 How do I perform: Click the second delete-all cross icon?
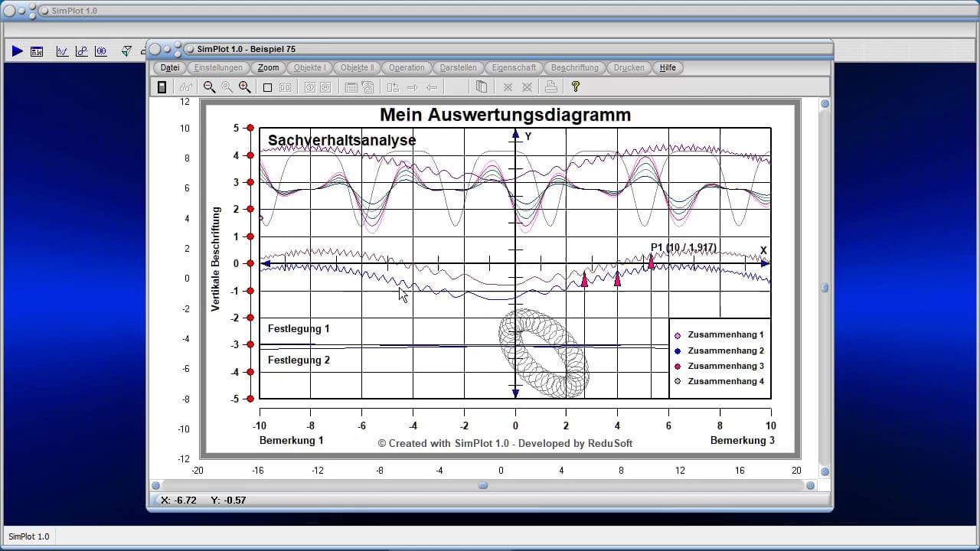(x=527, y=87)
